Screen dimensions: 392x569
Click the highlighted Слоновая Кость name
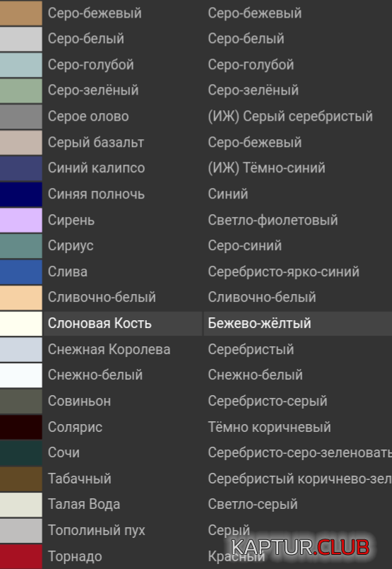100,323
